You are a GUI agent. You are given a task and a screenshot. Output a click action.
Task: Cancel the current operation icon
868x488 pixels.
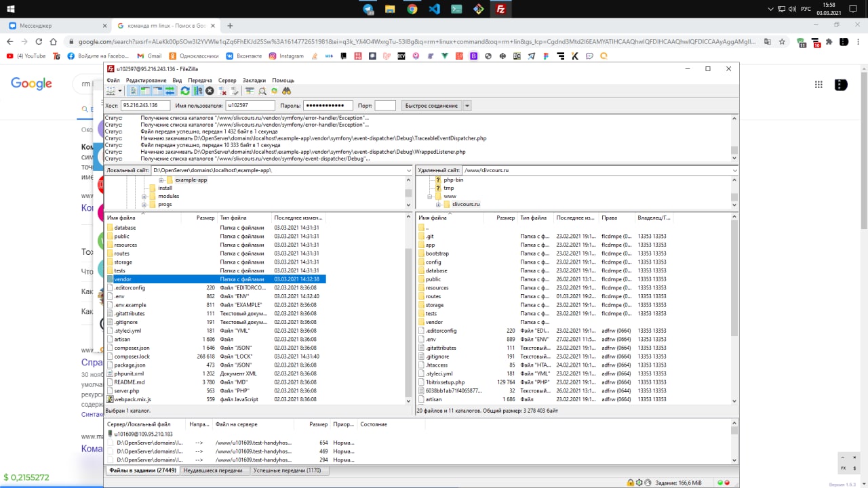coord(210,91)
